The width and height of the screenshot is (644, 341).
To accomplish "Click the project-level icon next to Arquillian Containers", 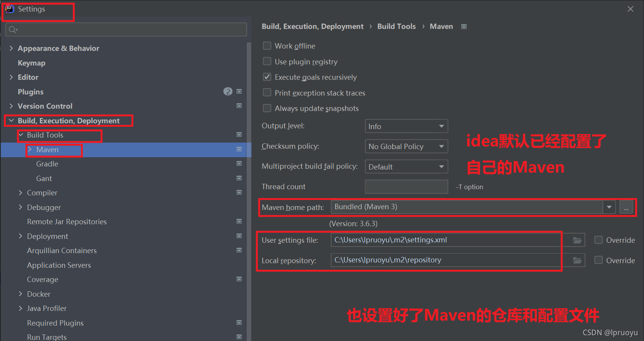I will [239, 250].
